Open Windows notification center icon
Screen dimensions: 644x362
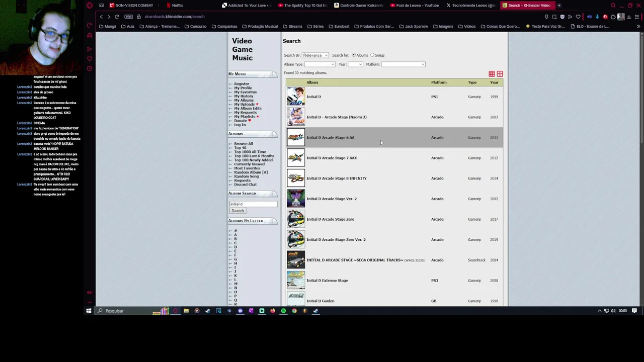click(x=634, y=311)
